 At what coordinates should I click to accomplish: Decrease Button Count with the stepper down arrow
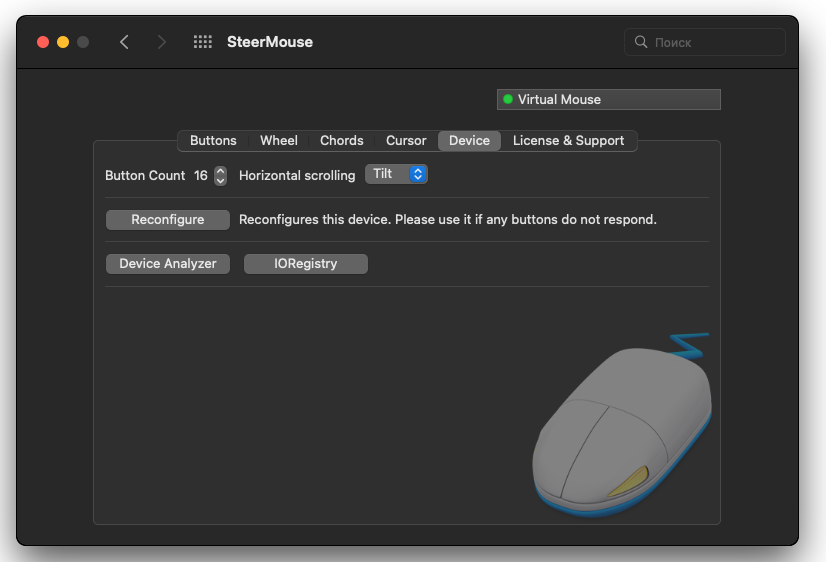(x=220, y=181)
